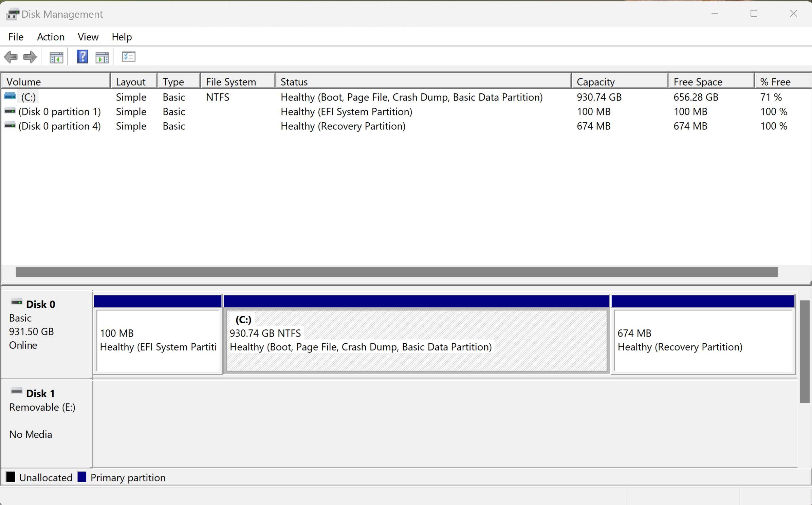Select Disk 0 partition 4 list row
Viewport: 812px width, 505px height.
coord(59,126)
